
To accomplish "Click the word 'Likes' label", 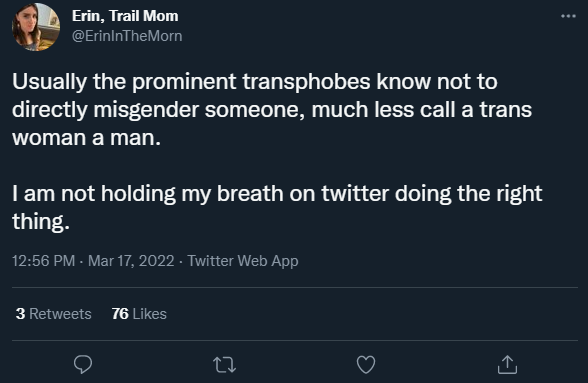I will 150,314.
